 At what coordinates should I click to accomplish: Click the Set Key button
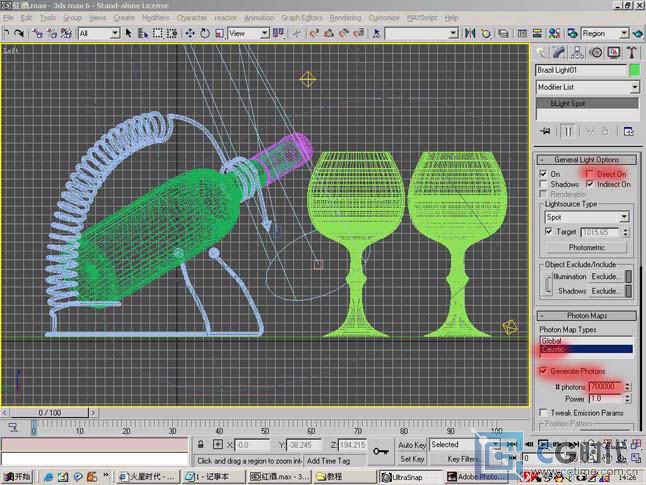point(412,459)
